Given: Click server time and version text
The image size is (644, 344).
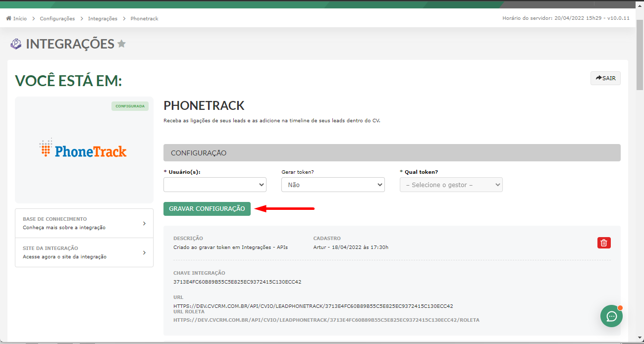Looking at the screenshot, I should click(x=566, y=18).
